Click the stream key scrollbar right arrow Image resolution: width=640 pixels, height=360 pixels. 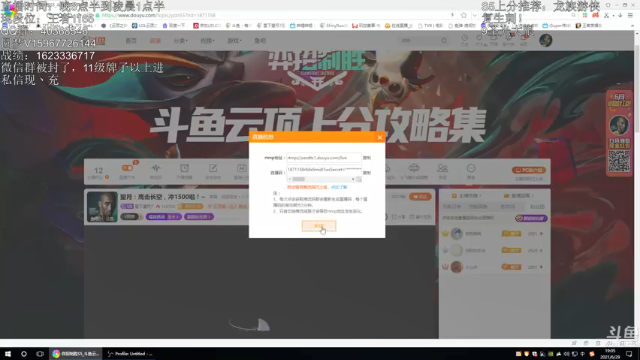click(353, 179)
